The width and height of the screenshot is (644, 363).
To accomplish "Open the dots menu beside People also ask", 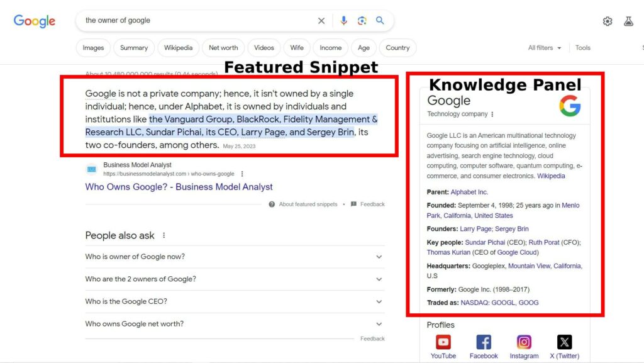I will click(164, 235).
